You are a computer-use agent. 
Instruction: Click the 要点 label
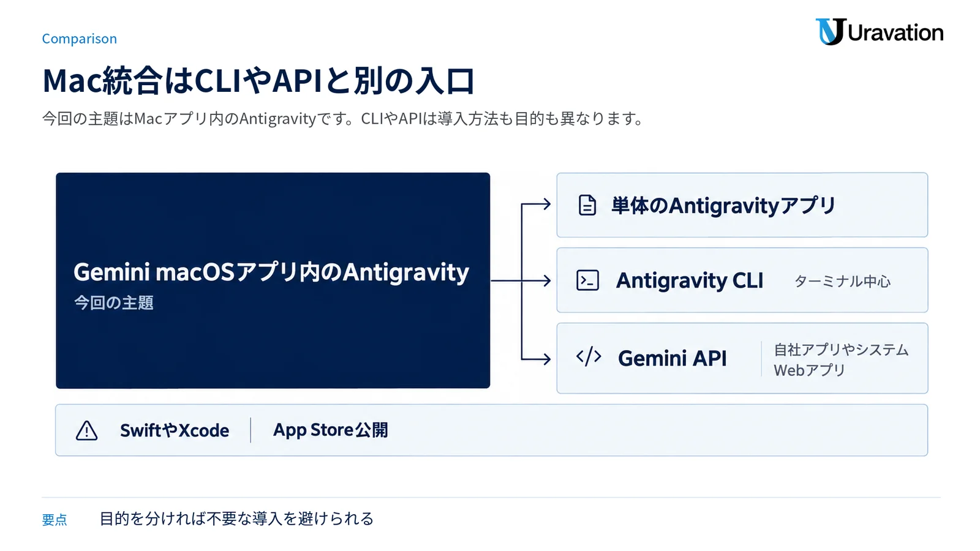click(55, 520)
